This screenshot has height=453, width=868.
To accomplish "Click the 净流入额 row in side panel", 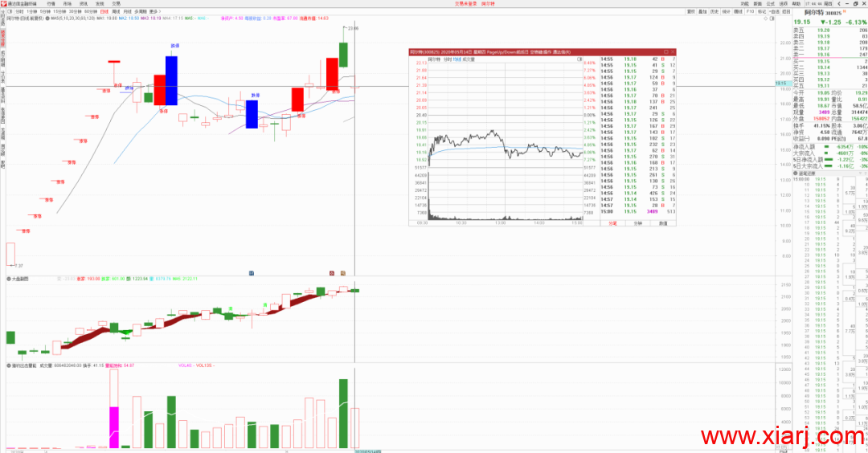I will [829, 146].
